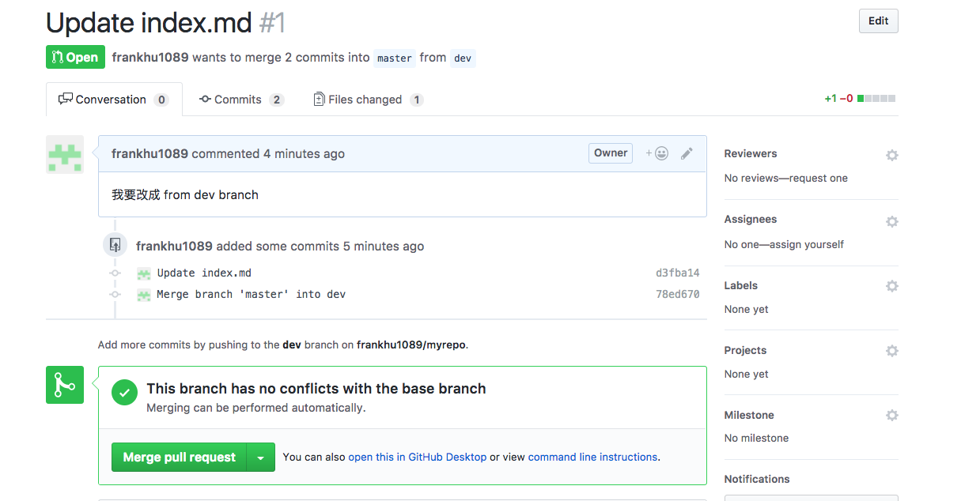
Task: Open the Commits tab
Action: [x=241, y=100]
